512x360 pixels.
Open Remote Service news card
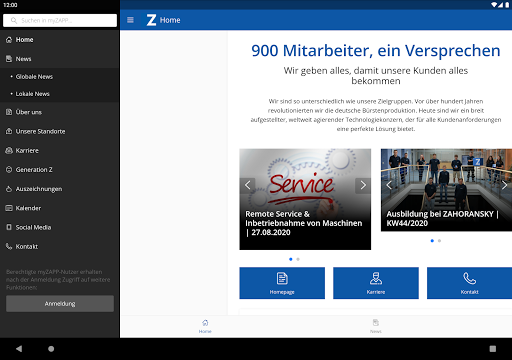click(305, 199)
